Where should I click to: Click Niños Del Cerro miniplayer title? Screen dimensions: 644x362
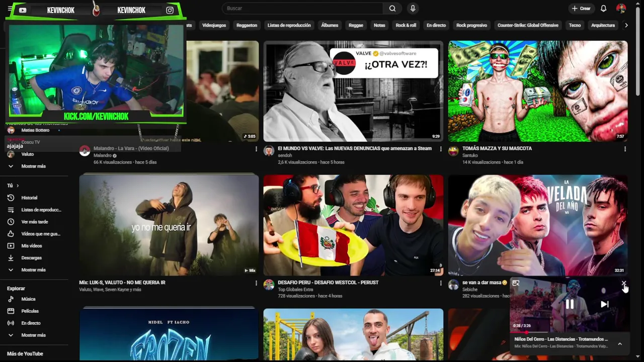[x=560, y=339]
